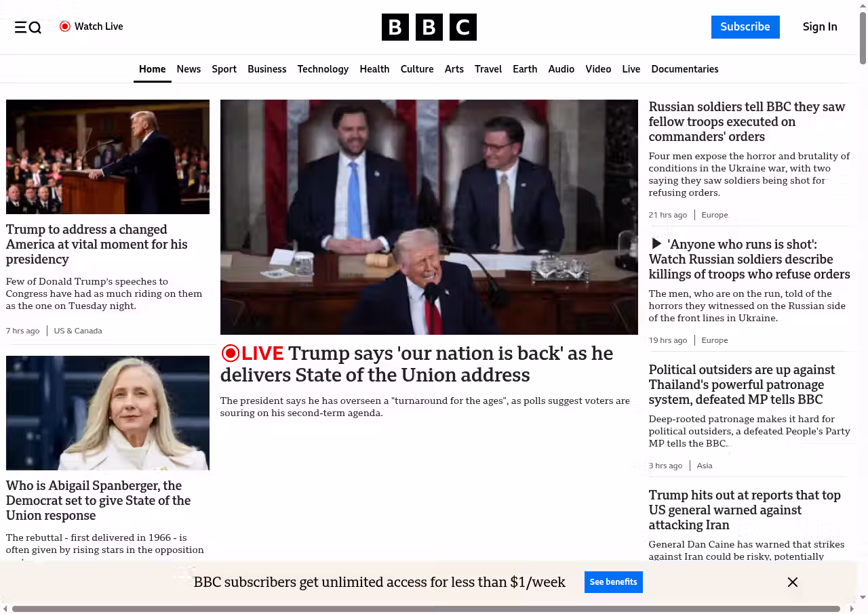
Task: Switch to the Technology section
Action: click(323, 69)
